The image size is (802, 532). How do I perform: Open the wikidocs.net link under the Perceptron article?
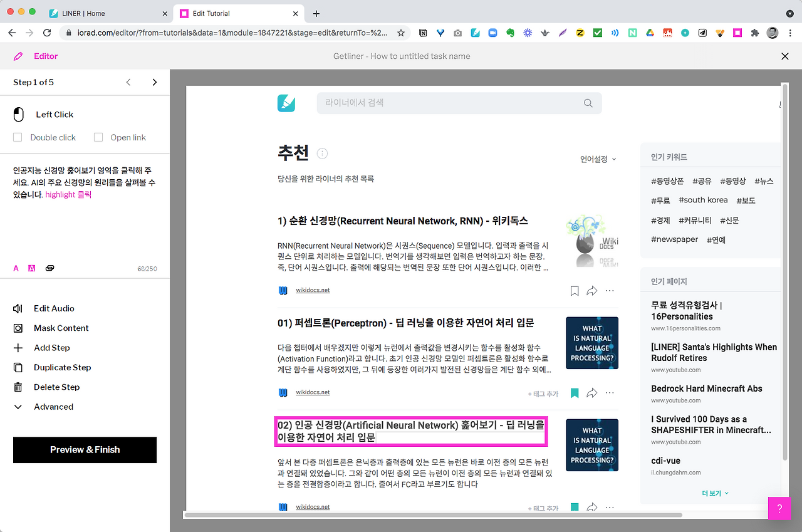pos(313,392)
